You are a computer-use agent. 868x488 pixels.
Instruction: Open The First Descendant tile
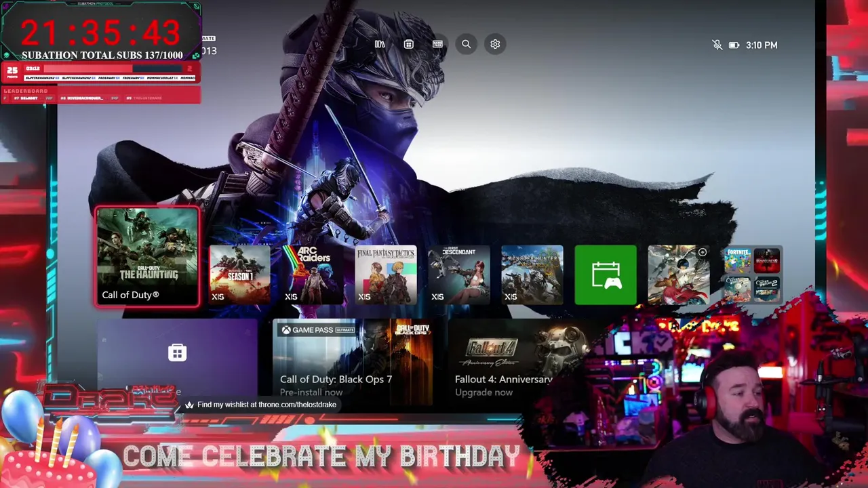[x=459, y=274]
